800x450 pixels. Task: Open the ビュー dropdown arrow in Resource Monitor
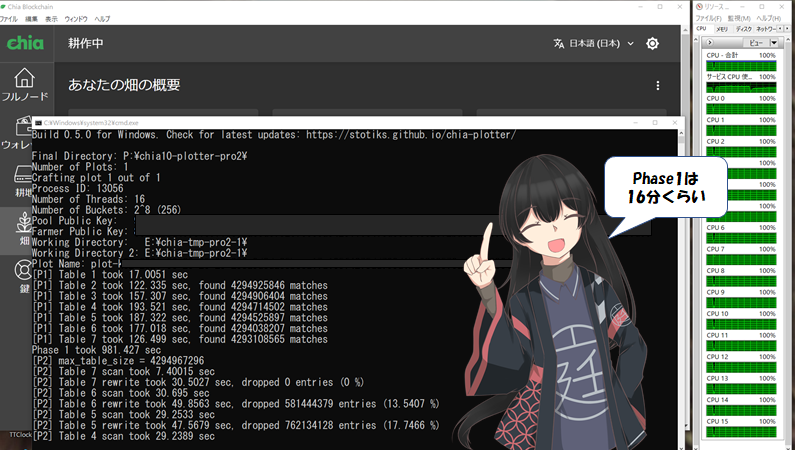[774, 42]
